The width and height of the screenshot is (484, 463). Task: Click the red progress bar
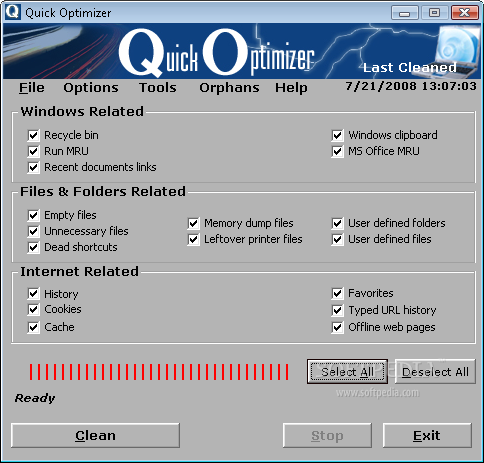(159, 372)
